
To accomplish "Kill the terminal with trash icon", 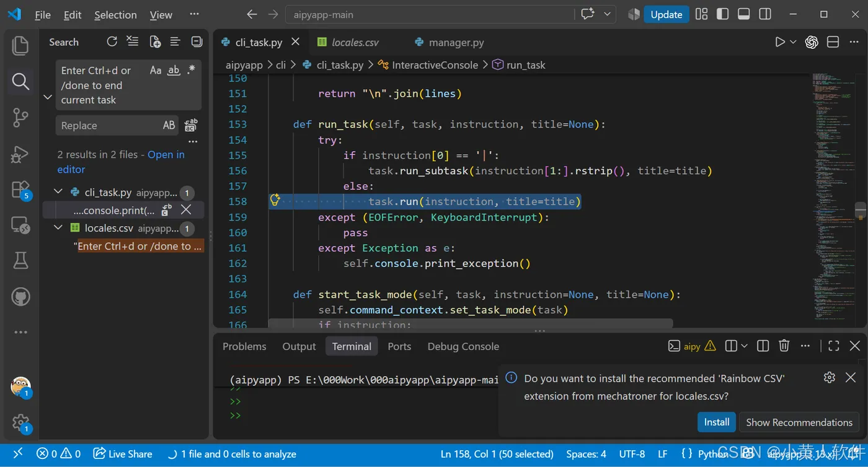I will click(x=784, y=346).
